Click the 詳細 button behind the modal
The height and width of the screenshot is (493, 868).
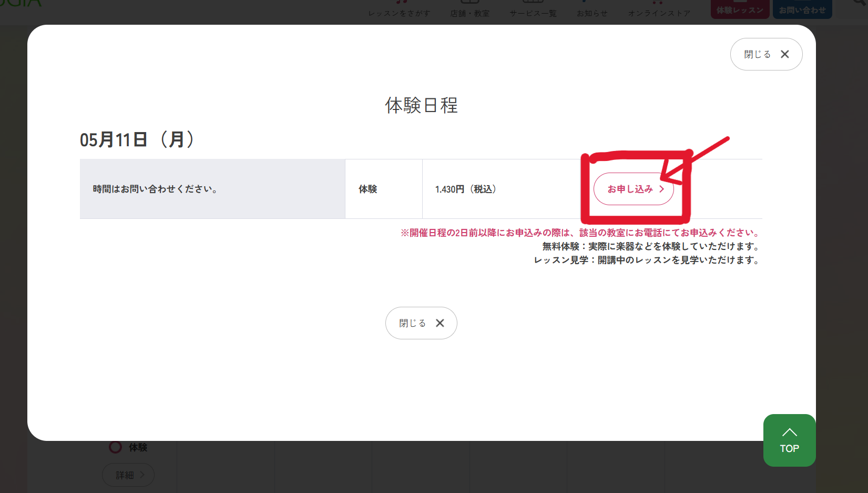click(128, 475)
